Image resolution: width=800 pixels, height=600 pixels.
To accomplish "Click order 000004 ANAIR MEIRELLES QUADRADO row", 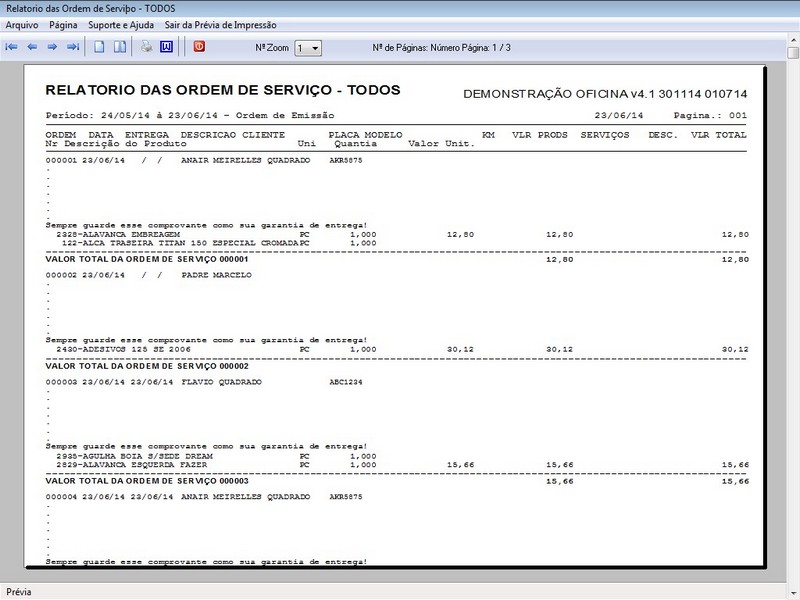I will 204,496.
